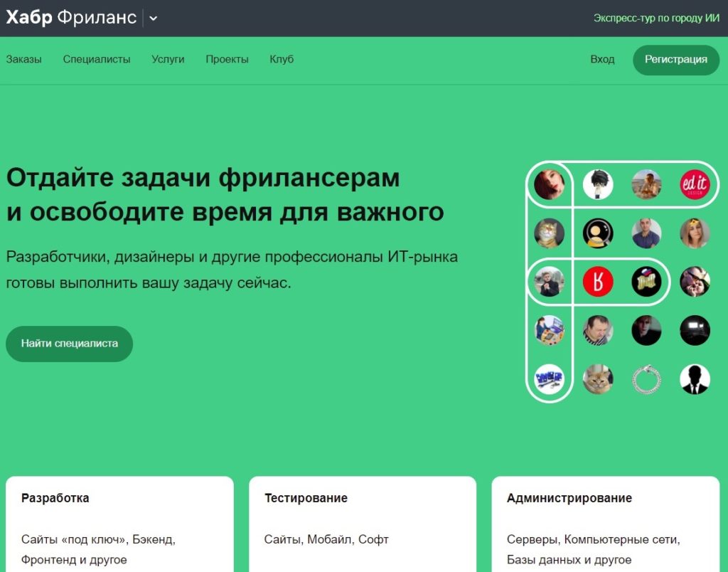Image resolution: width=728 pixels, height=572 pixels.
Task: Open the Заказы menu item
Action: pos(23,59)
